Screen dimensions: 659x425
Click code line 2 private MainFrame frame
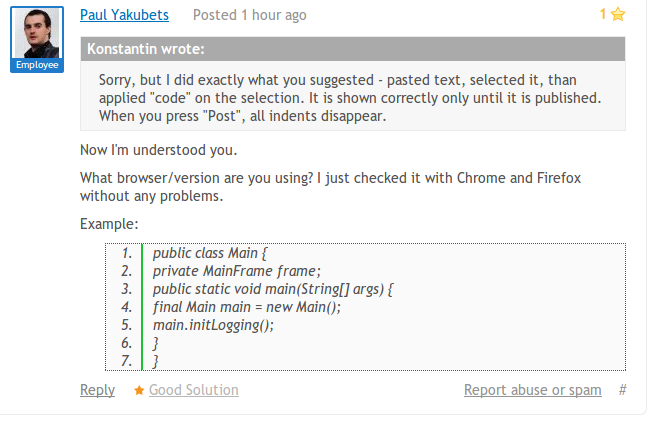(236, 271)
